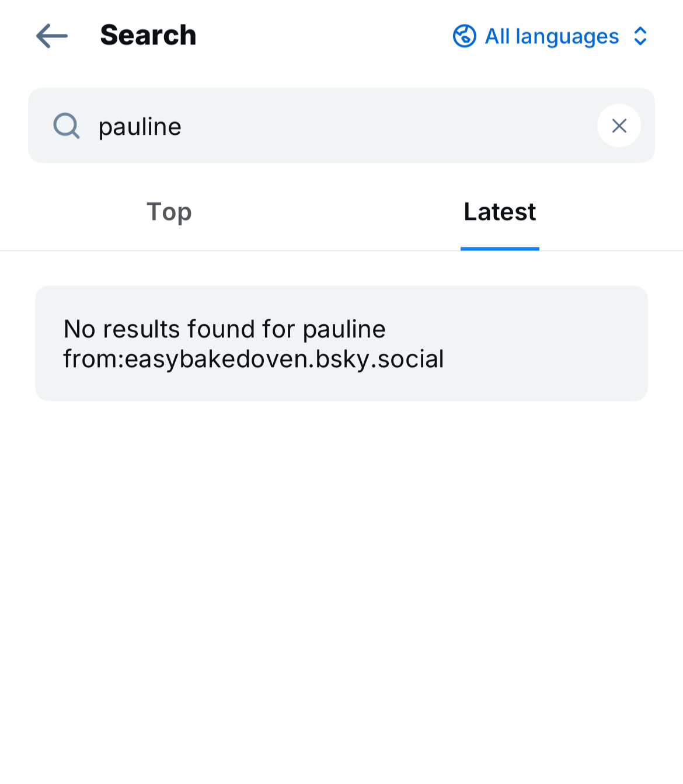
Task: Go back using the left arrow
Action: coord(52,36)
